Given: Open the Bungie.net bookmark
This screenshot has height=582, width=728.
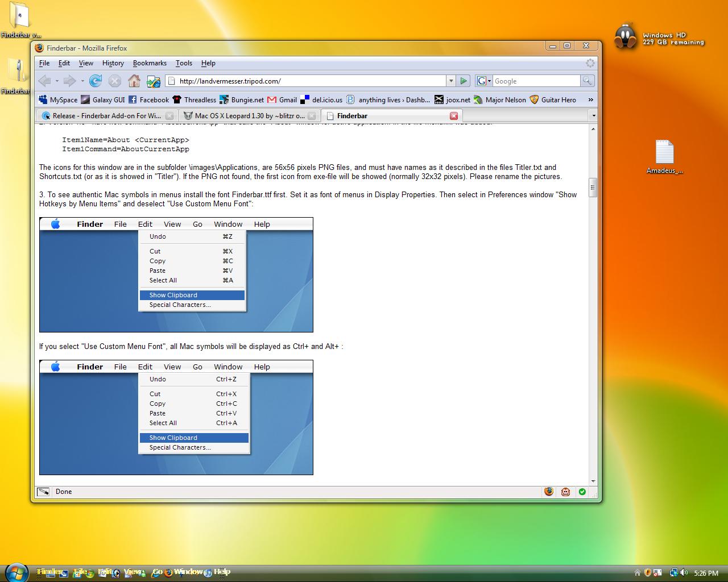Looking at the screenshot, I should tap(242, 99).
